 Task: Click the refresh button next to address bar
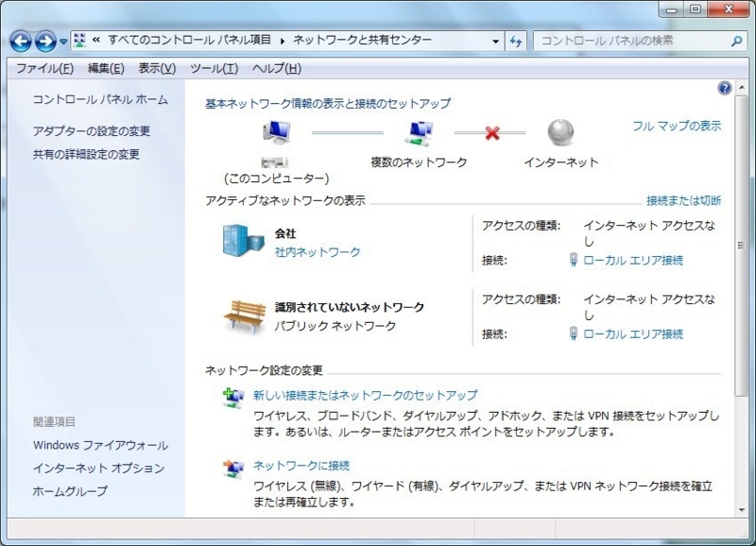516,42
